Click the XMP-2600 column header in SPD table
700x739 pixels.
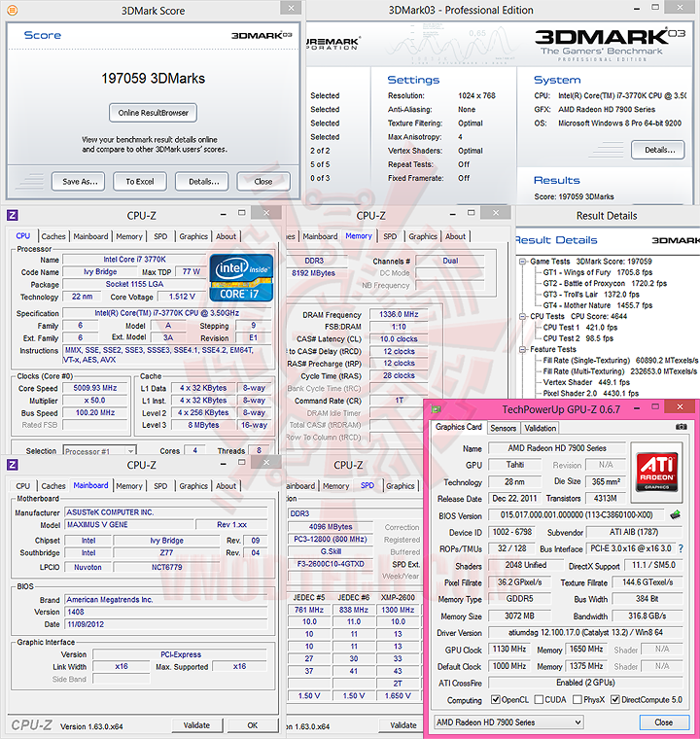point(398,597)
